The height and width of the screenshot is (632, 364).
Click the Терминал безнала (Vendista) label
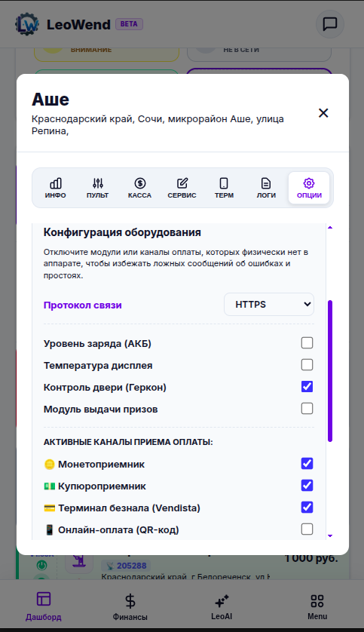point(129,508)
